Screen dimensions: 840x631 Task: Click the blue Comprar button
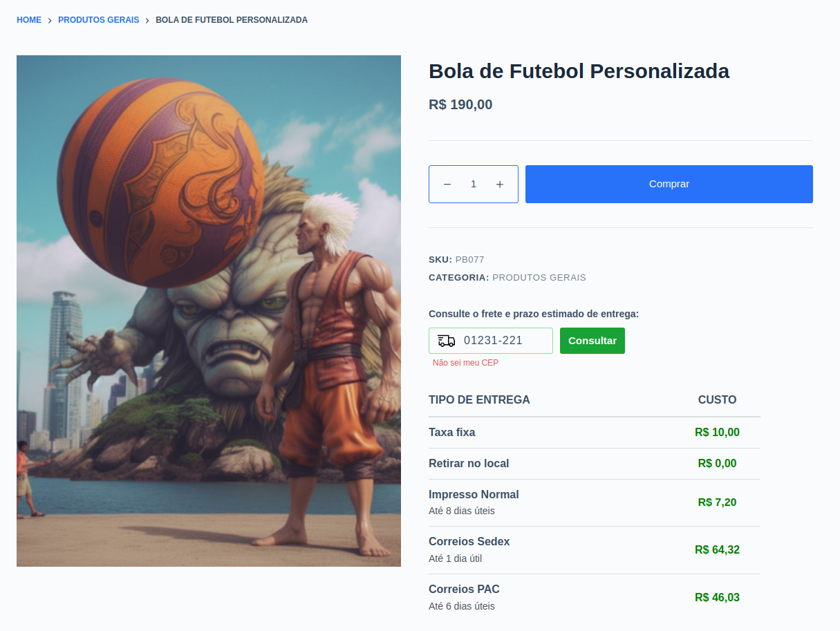coord(669,184)
